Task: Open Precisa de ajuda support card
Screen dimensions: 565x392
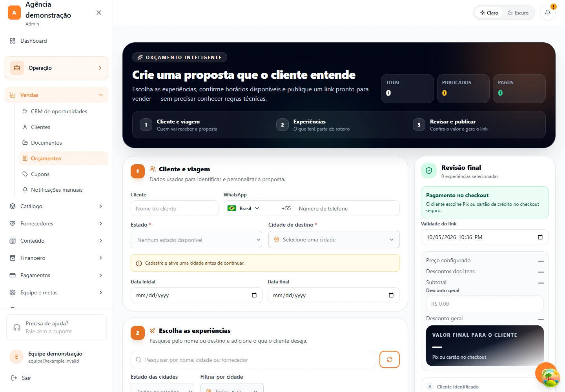Action: (56, 327)
